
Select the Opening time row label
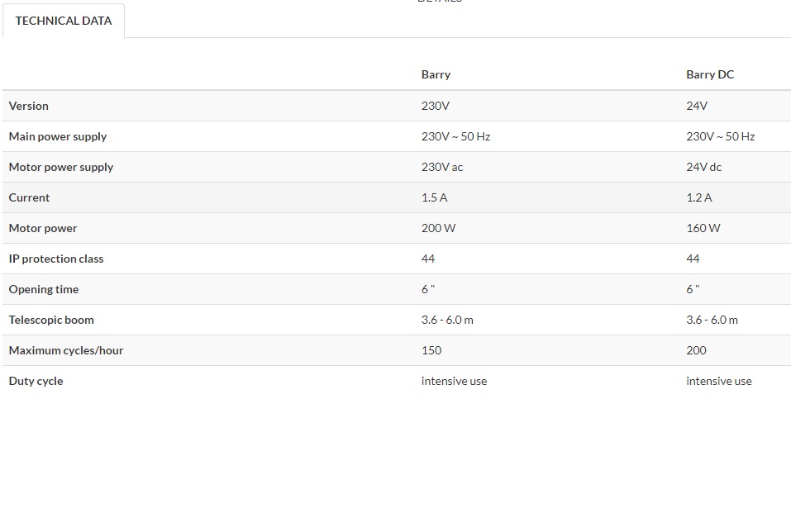click(44, 289)
